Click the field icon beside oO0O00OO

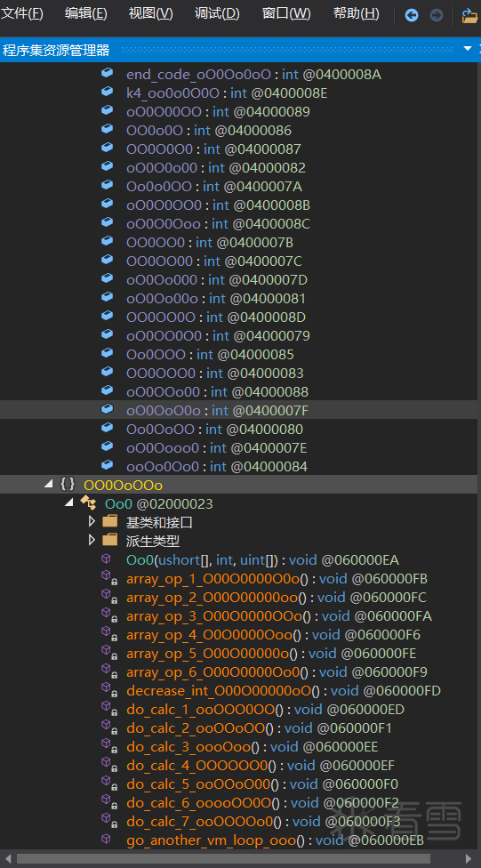click(x=107, y=110)
